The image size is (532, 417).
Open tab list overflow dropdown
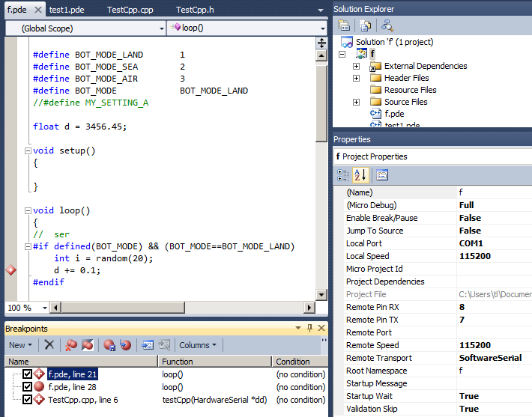point(320,10)
